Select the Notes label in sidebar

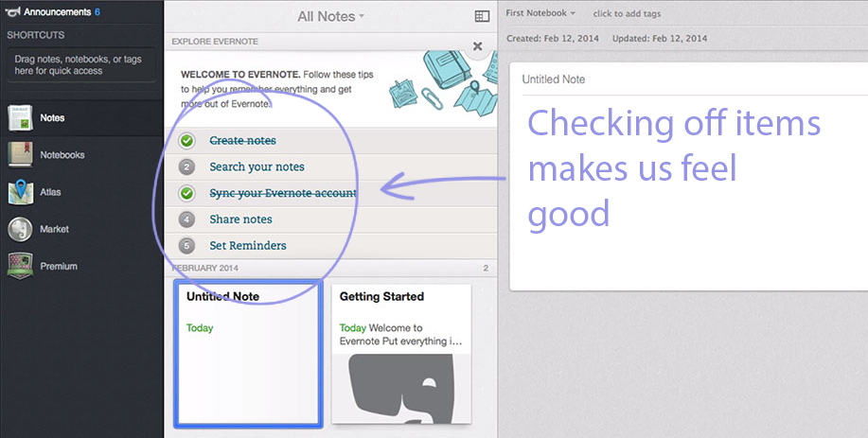coord(52,118)
